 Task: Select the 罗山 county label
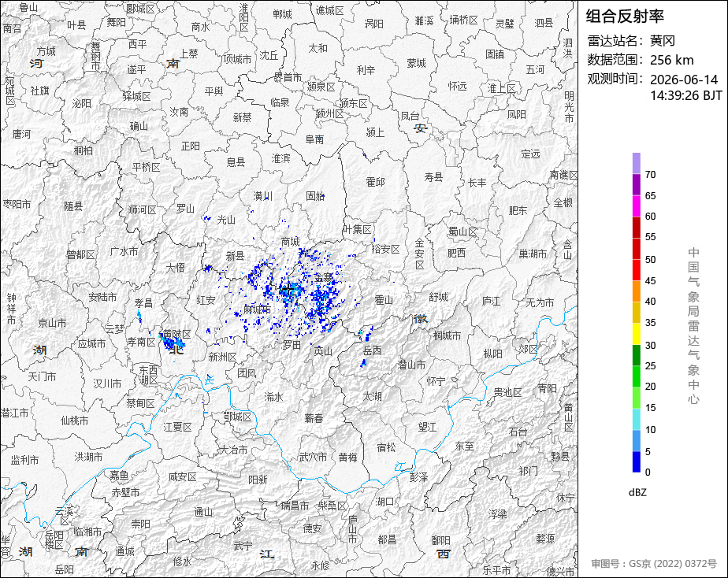(x=185, y=209)
